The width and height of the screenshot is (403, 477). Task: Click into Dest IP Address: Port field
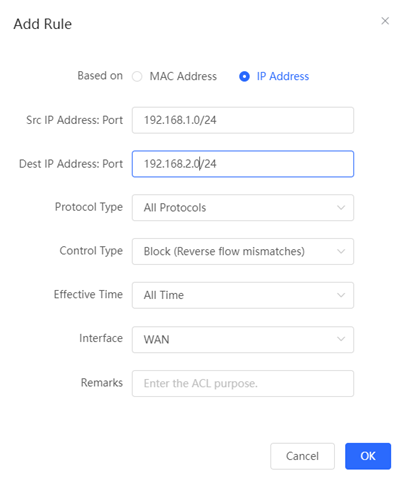pos(243,164)
